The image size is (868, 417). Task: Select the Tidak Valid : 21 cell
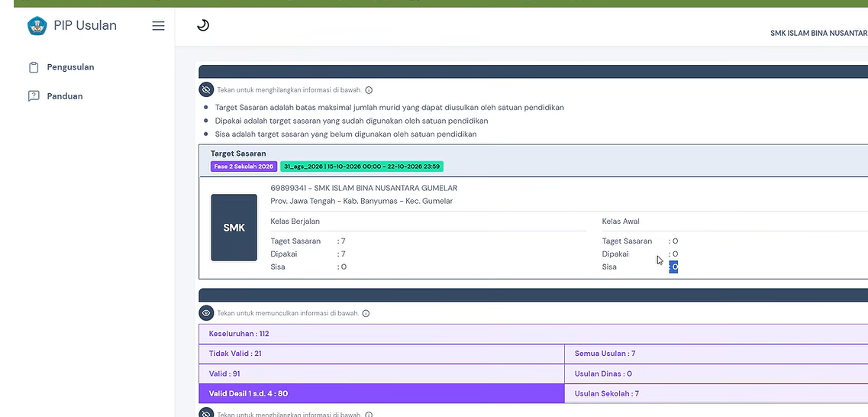pyautogui.click(x=382, y=354)
